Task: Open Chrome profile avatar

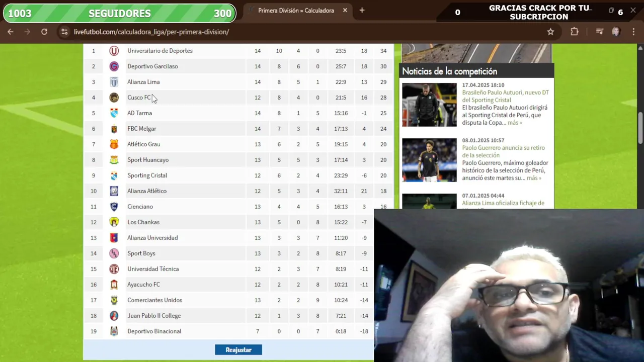Action: click(x=616, y=32)
